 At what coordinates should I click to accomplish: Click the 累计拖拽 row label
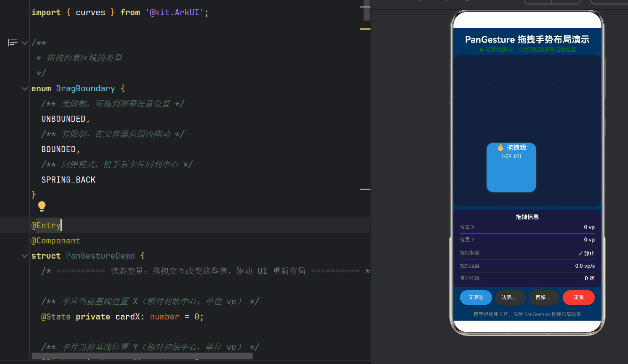click(x=470, y=278)
